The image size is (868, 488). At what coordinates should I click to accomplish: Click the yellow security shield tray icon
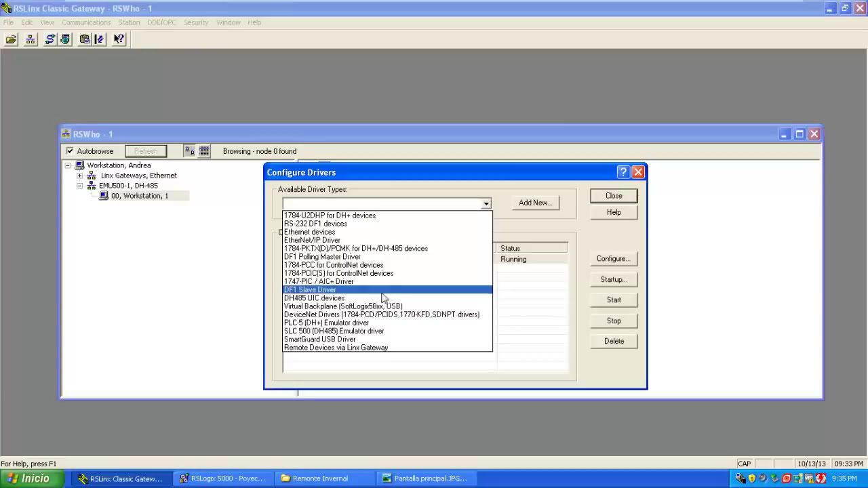tap(752, 479)
